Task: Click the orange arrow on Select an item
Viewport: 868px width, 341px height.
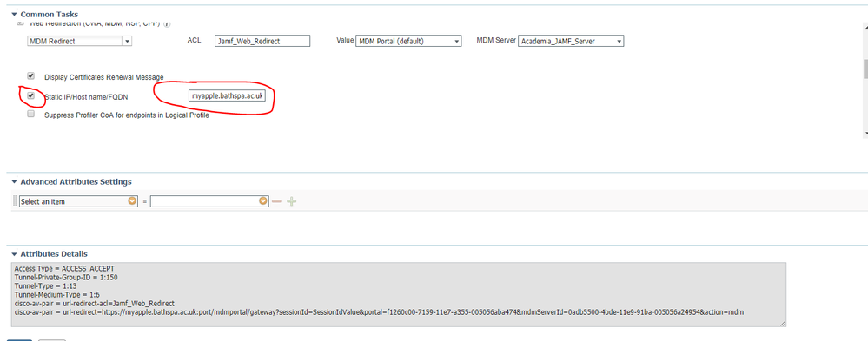Action: (x=132, y=201)
